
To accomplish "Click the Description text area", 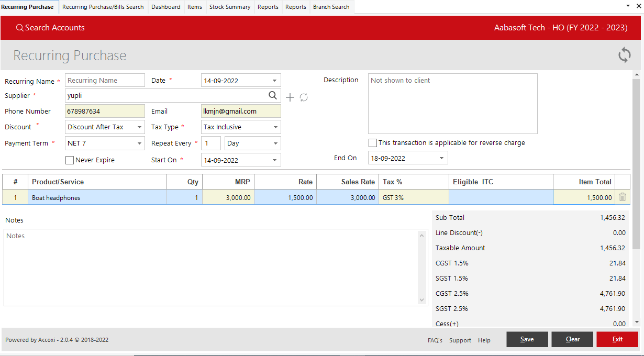I will (x=453, y=104).
